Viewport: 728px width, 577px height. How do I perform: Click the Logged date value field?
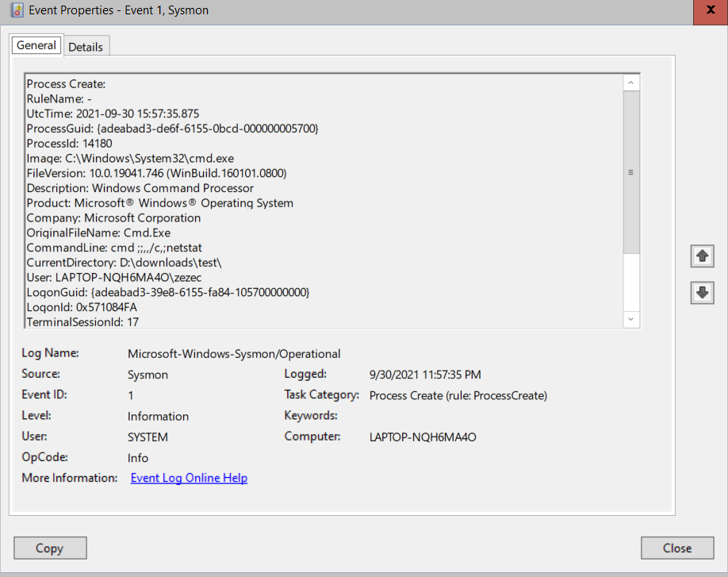pos(425,375)
